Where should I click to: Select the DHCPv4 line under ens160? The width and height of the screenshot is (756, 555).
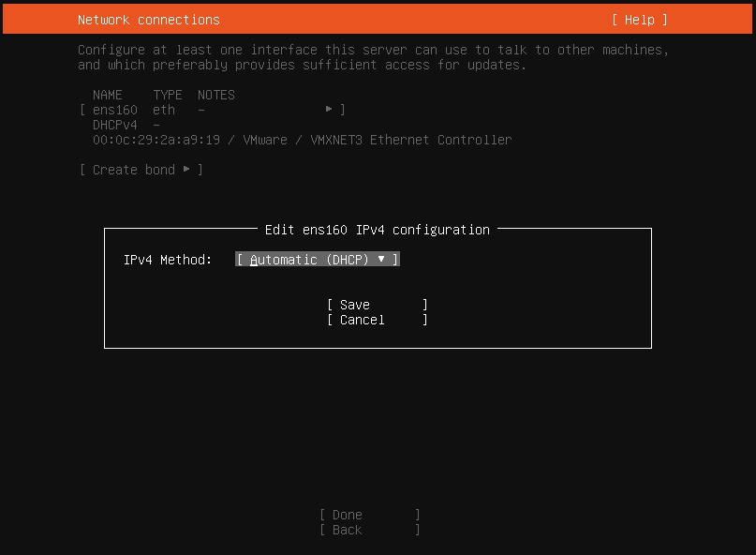tap(115, 125)
